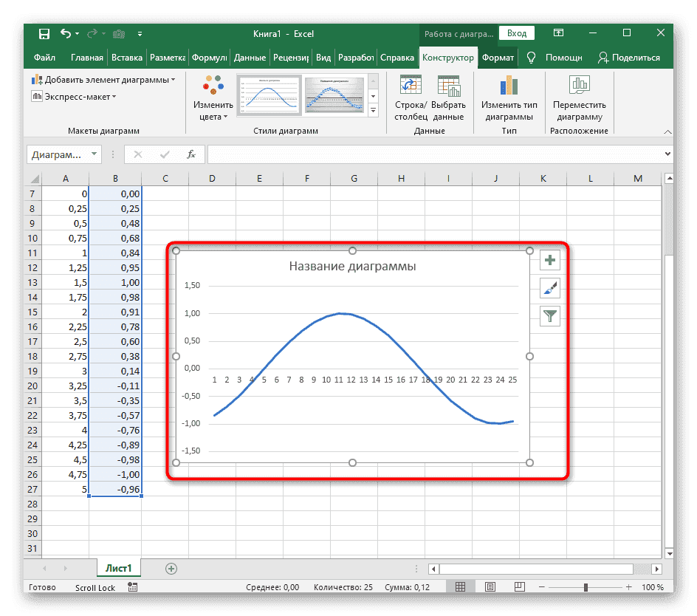Open the Добавить элемент диаграммы dropdown
The height and width of the screenshot is (616, 697).
pyautogui.click(x=97, y=79)
